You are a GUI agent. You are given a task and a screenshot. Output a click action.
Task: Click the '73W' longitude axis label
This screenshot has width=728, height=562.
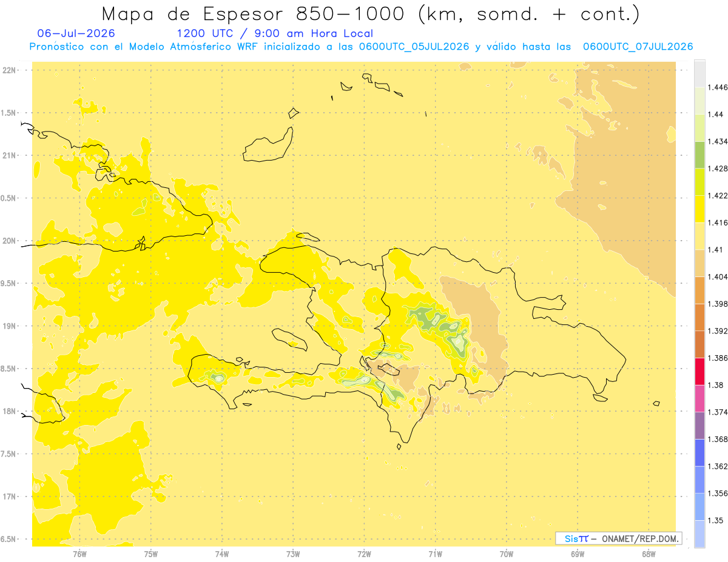pyautogui.click(x=293, y=554)
